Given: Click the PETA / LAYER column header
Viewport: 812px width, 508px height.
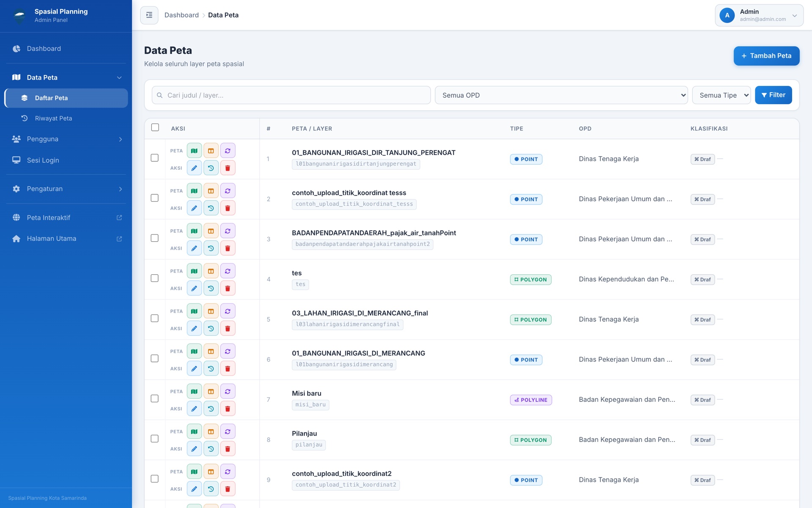Looking at the screenshot, I should 312,129.
